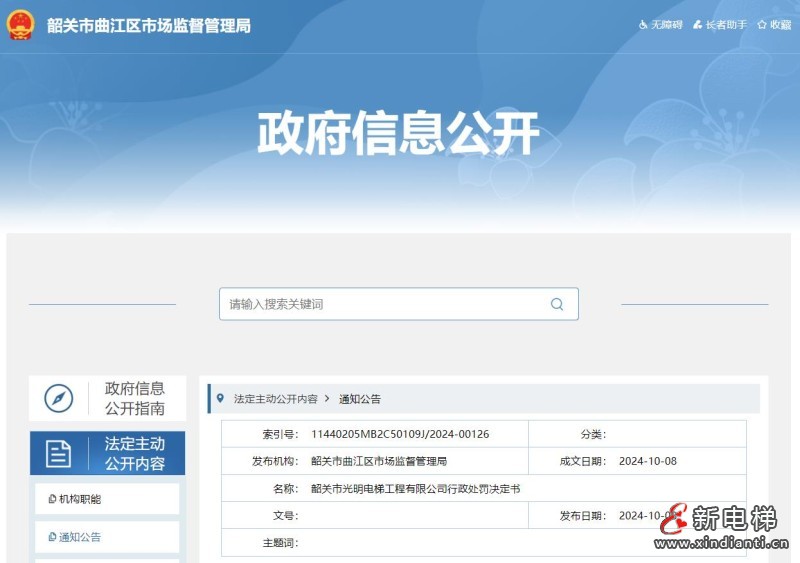Open 政府信息公开指南 sidebar section

tap(108, 398)
